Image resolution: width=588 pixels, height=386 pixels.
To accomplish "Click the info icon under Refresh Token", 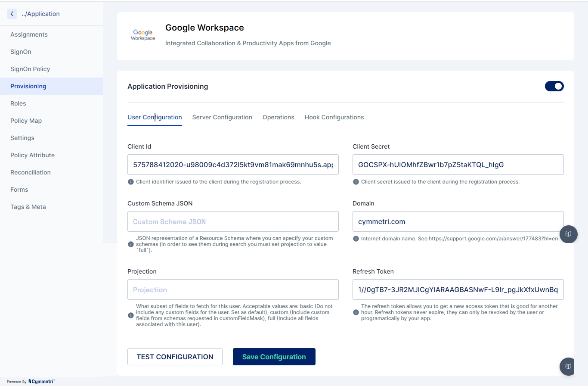I will pos(356,312).
